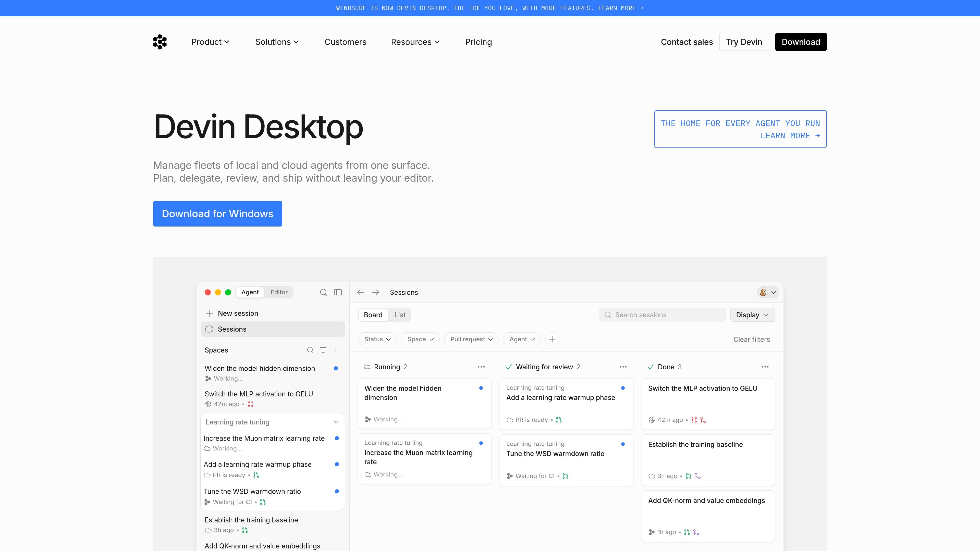Open the Status filter dropdown
Image resolution: width=980 pixels, height=551 pixels.
click(377, 339)
